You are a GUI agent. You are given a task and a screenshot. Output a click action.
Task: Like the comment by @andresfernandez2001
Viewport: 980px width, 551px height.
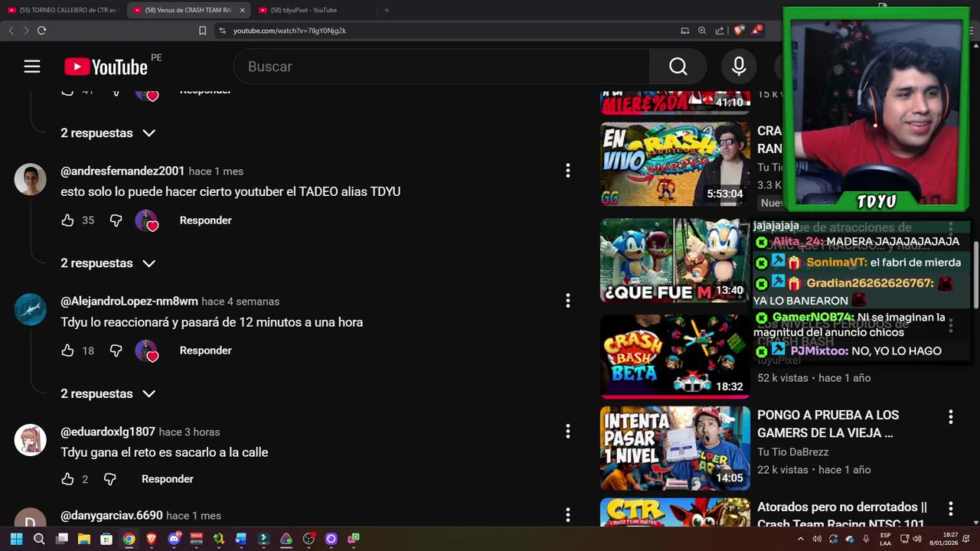pos(67,220)
